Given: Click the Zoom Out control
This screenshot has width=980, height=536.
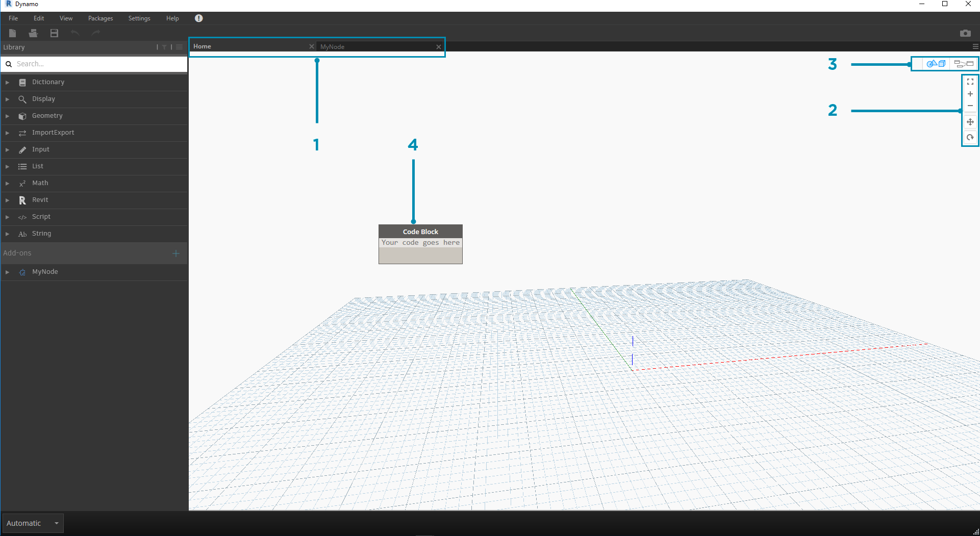Looking at the screenshot, I should (970, 106).
